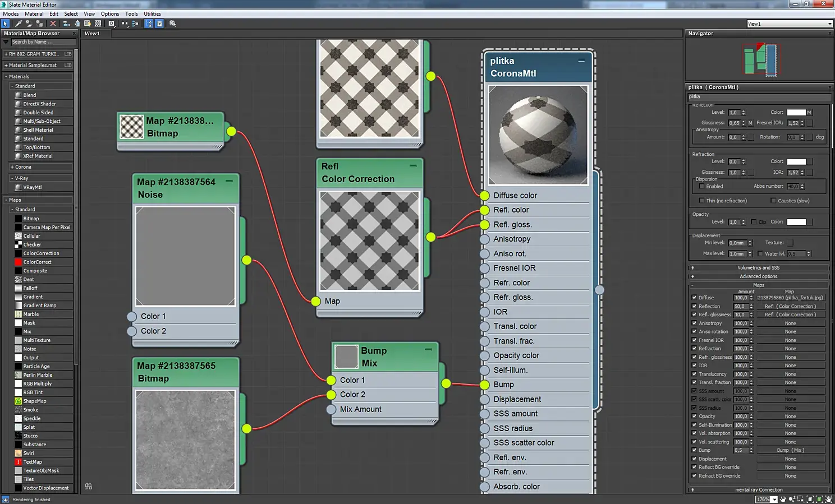Viewport: 835px width, 504px height.
Task: Click the Zoom Region tool icon
Action: (x=801, y=499)
